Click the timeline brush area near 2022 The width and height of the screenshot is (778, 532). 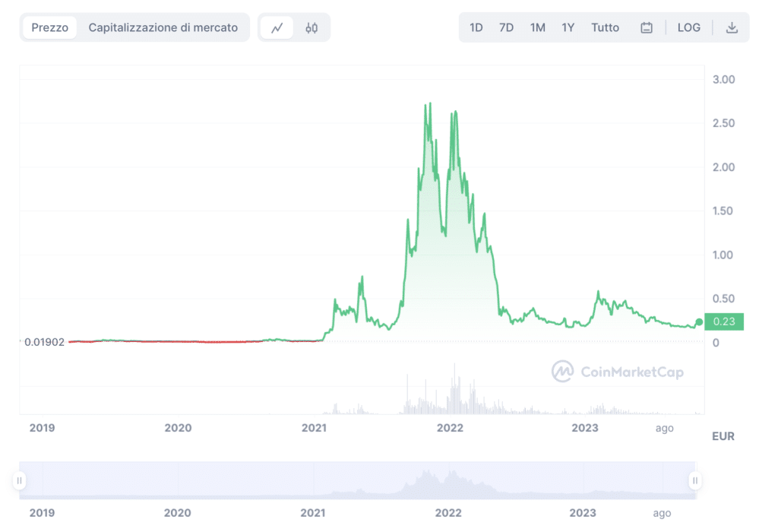(x=448, y=480)
